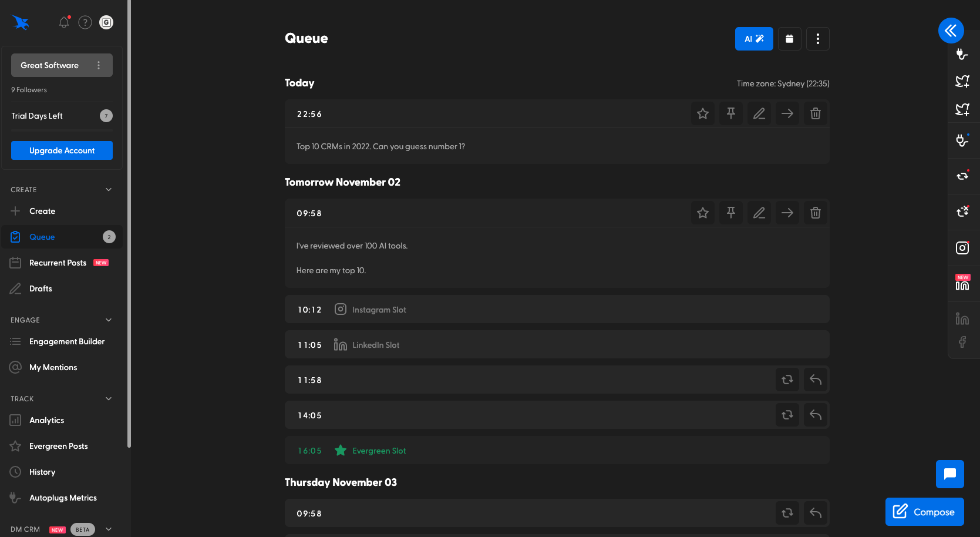Open the notifications bell
980x537 pixels.
click(x=63, y=22)
